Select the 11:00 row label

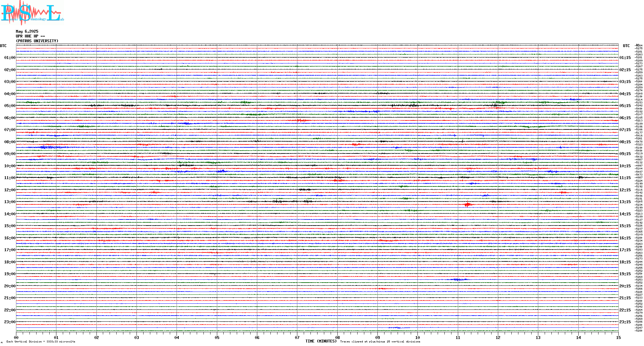(10, 178)
